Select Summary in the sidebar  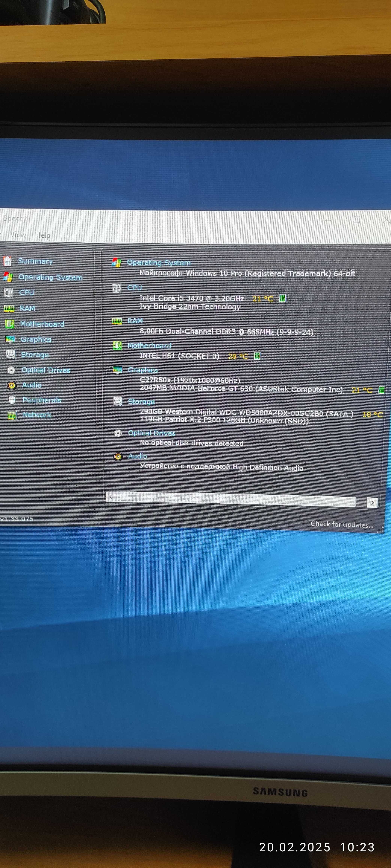pos(35,261)
